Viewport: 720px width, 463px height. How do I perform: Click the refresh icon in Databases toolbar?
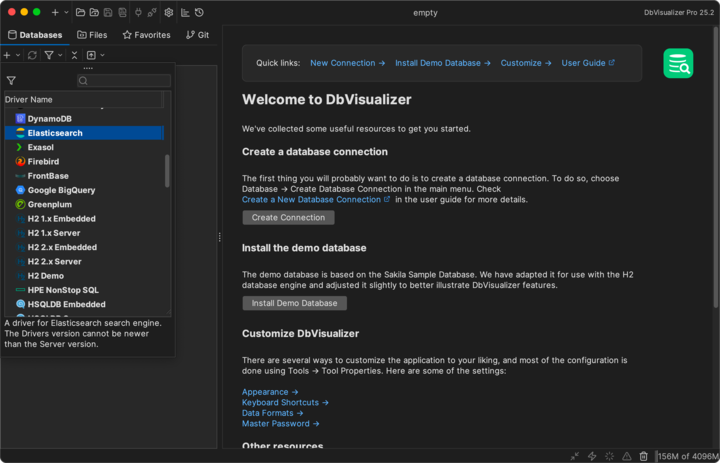[32, 55]
